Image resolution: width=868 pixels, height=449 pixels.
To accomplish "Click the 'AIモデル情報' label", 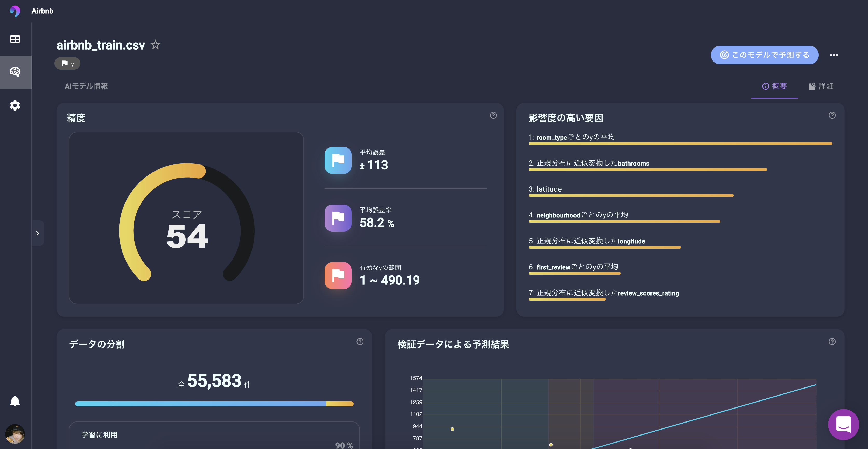I will point(86,86).
